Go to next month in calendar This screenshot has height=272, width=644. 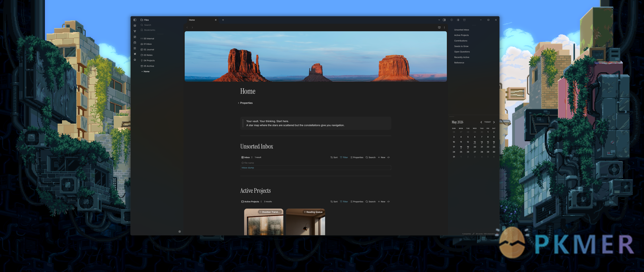(x=494, y=122)
